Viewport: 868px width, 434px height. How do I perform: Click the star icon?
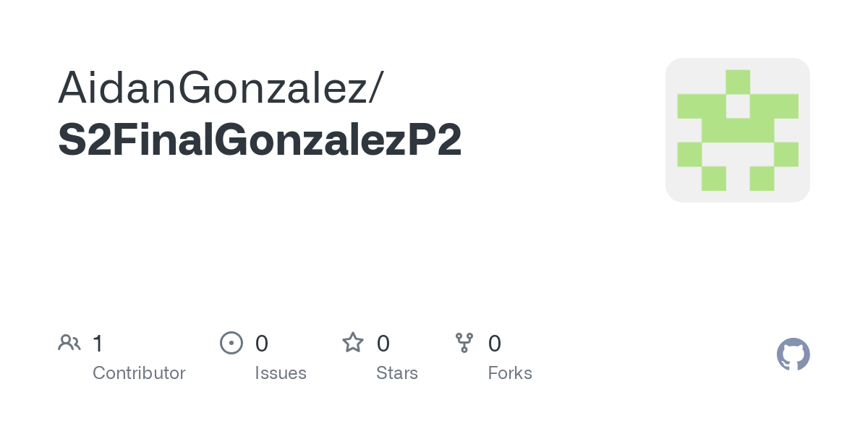352,342
